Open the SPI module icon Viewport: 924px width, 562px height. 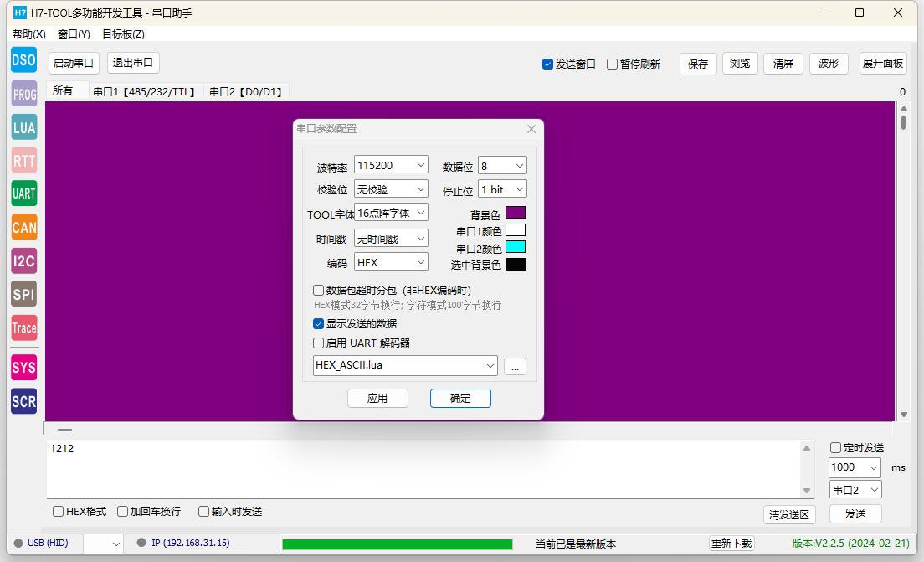click(24, 294)
